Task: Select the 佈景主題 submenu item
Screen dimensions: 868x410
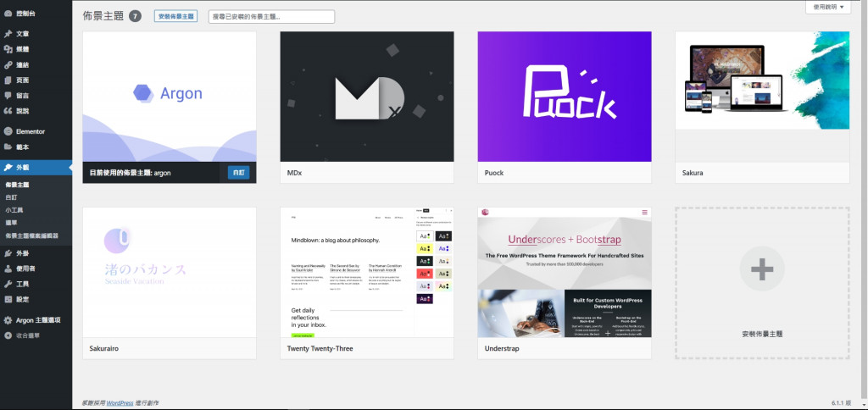Action: tap(17, 185)
